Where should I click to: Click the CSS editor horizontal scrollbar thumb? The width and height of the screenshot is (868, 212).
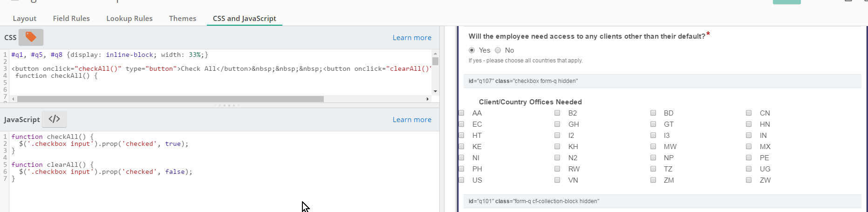click(170, 99)
